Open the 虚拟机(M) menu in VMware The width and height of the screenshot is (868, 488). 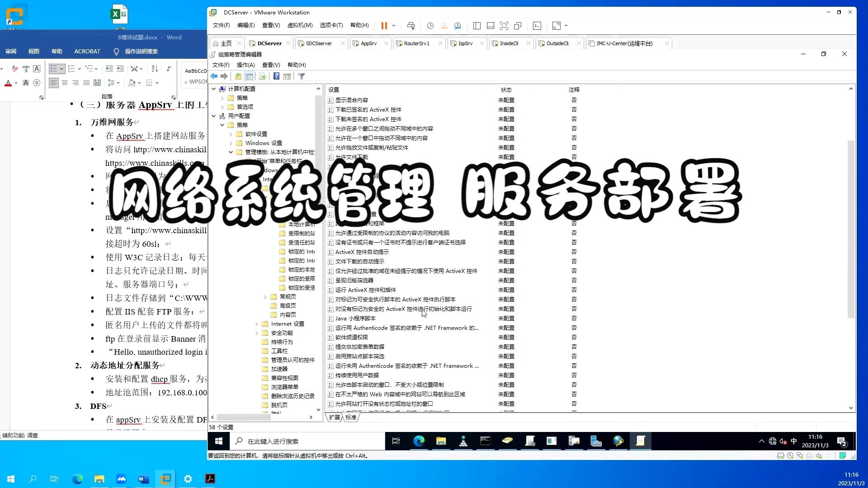tap(300, 25)
